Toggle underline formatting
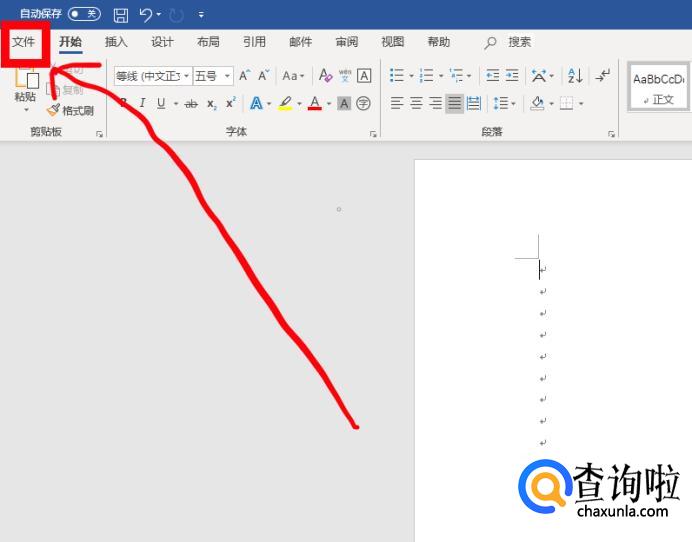This screenshot has height=542, width=692. click(x=161, y=103)
